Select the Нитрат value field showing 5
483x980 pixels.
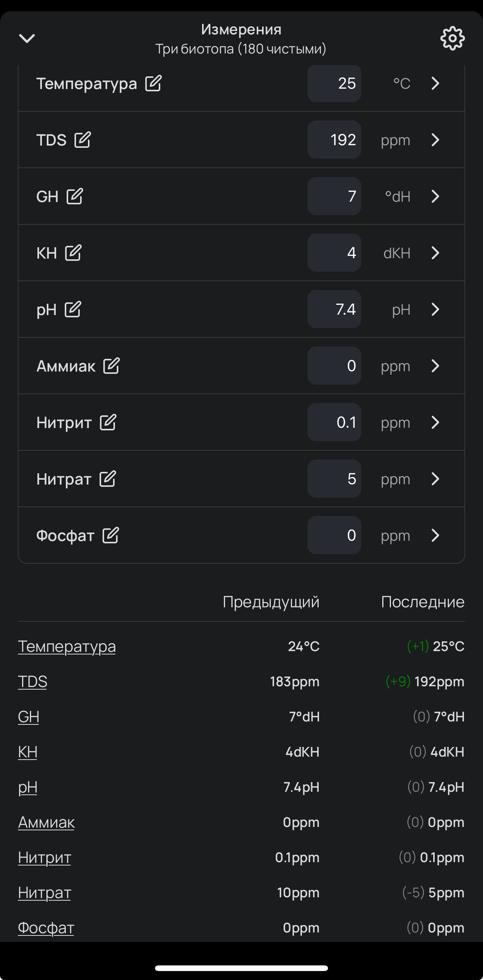pos(334,479)
